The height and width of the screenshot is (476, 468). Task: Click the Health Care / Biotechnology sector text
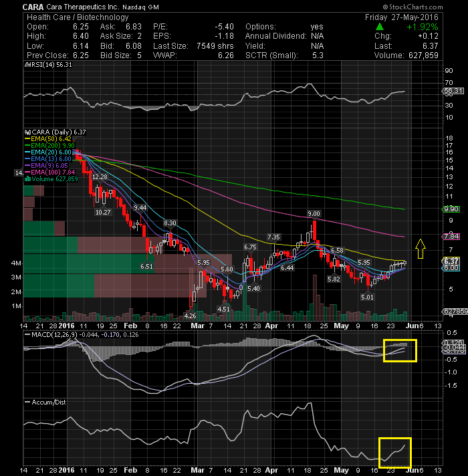(x=78, y=17)
